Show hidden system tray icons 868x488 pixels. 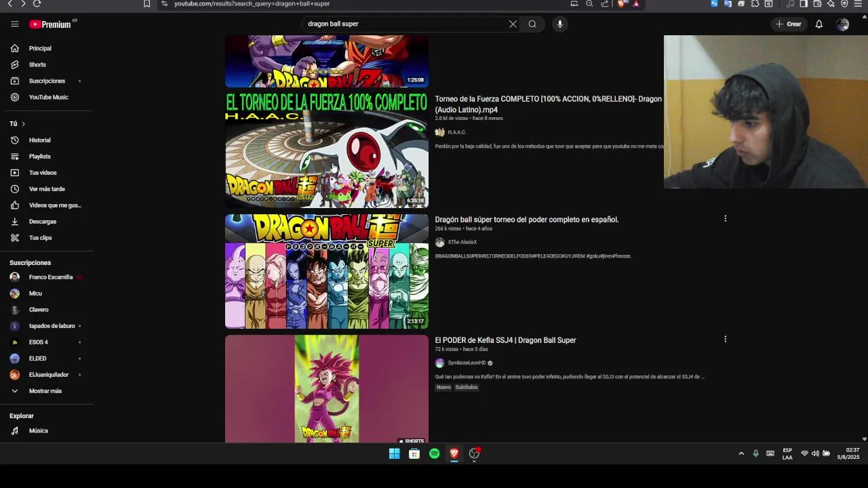coord(741,453)
